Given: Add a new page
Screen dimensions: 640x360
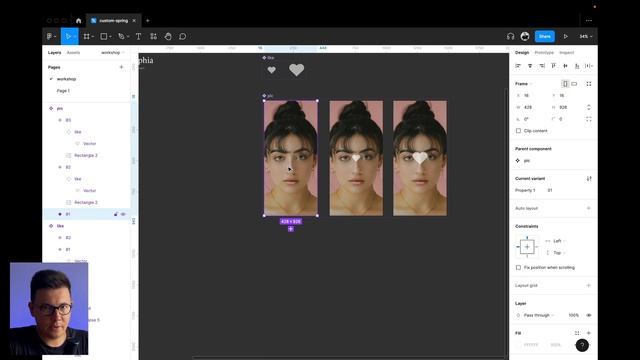Looking at the screenshot, I should click(x=121, y=67).
